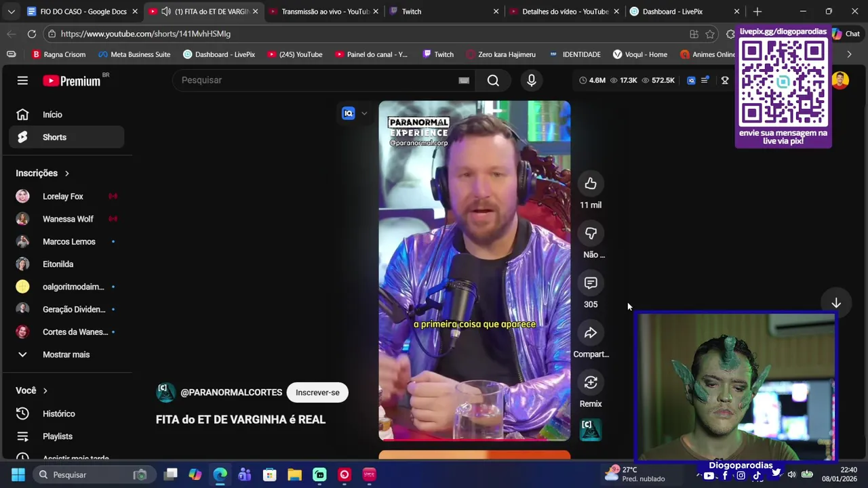This screenshot has height=488, width=868.
Task: Open the IQ extension dropdown beside video
Action: pyautogui.click(x=364, y=114)
